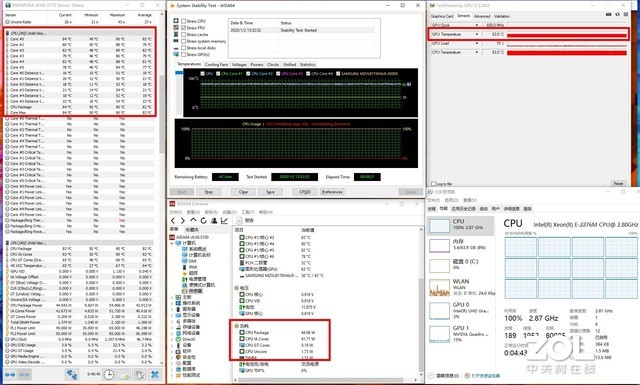Open Graphics Card tab in GPU-Z
640x385 pixels.
click(442, 16)
